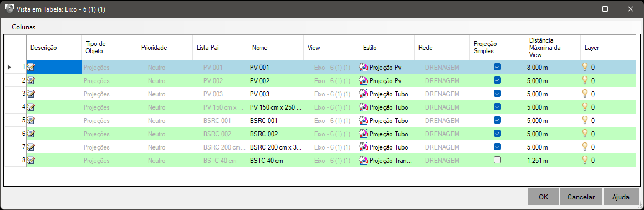Select the row 1 header with arrow
This screenshot has height=210, width=644.
click(15, 68)
